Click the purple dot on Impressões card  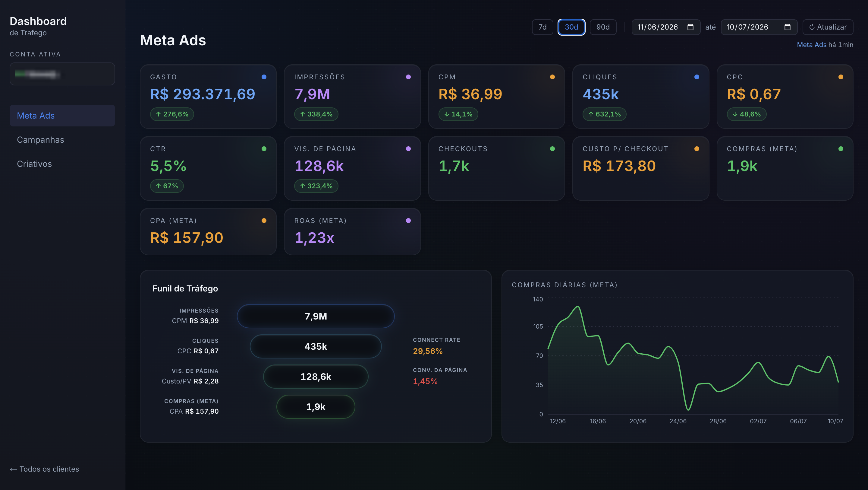coord(408,77)
